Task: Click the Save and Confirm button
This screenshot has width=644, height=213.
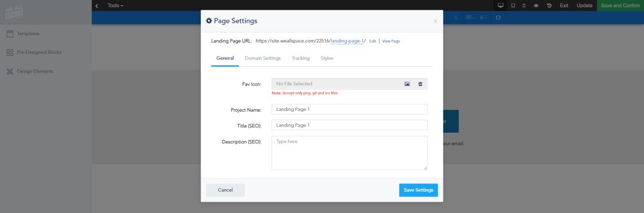Action: click(x=620, y=5)
